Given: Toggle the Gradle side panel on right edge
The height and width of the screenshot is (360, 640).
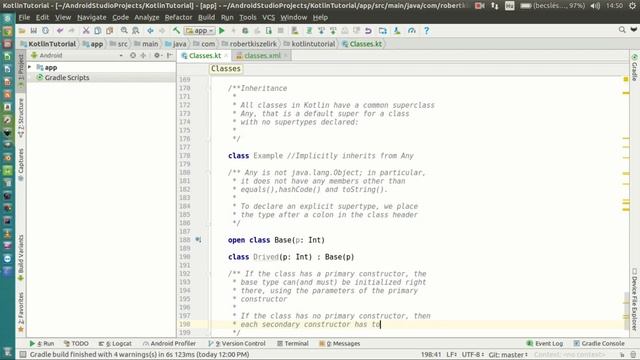Looking at the screenshot, I should coord(634,67).
